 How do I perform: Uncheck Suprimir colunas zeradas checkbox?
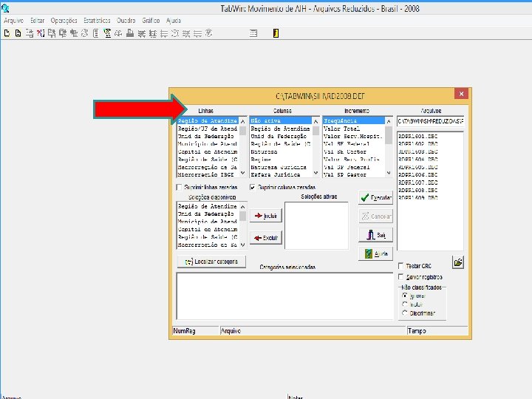pos(253,187)
